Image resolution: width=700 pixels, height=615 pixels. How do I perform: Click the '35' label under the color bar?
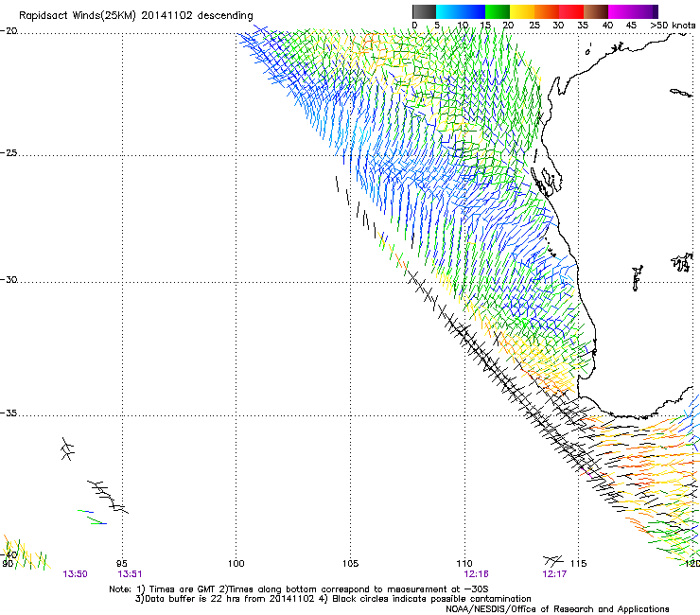click(x=583, y=26)
